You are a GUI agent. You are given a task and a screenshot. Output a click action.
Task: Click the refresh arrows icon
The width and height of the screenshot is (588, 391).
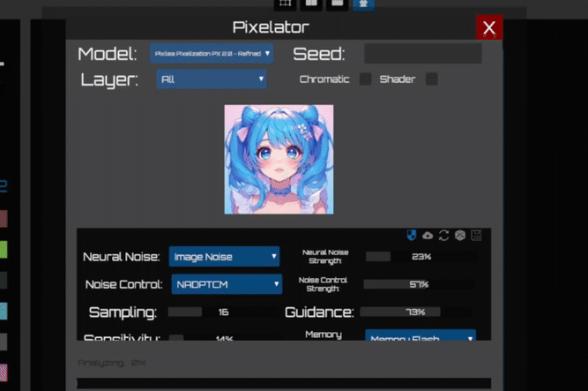[x=443, y=236]
